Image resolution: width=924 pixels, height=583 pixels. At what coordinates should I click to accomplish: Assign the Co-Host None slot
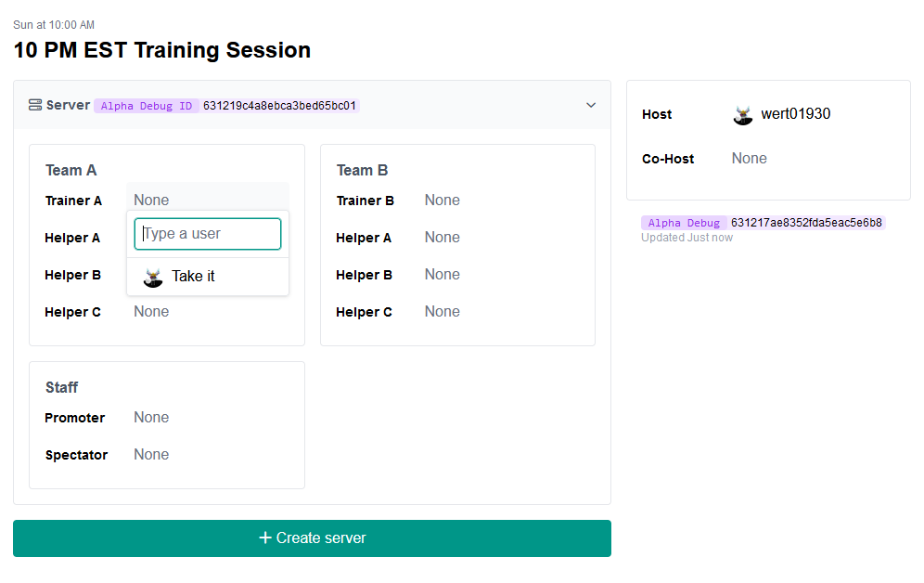(749, 158)
